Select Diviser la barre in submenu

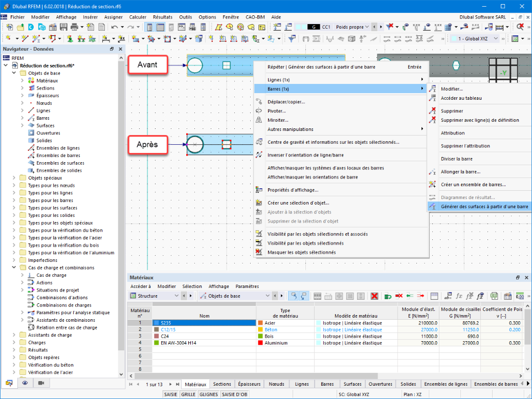(456, 159)
